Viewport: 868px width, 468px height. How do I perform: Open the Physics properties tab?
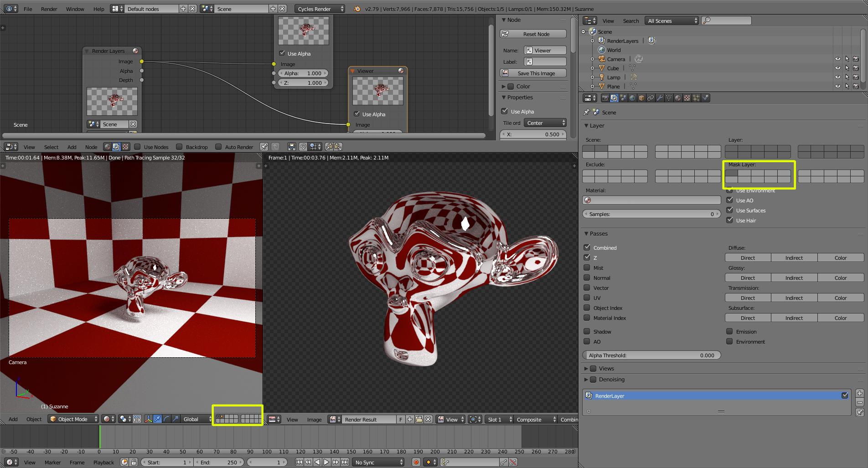coord(705,98)
